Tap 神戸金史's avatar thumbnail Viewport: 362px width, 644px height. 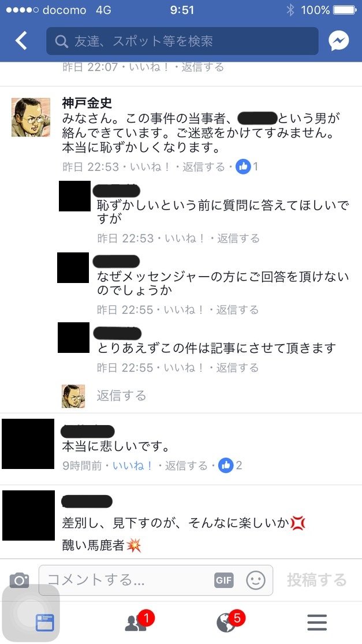(31, 117)
